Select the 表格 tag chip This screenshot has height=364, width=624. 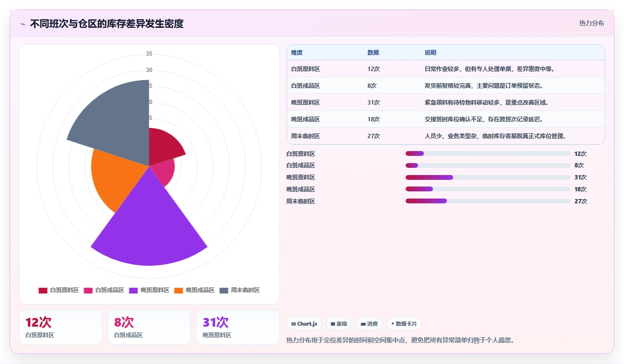click(x=339, y=324)
